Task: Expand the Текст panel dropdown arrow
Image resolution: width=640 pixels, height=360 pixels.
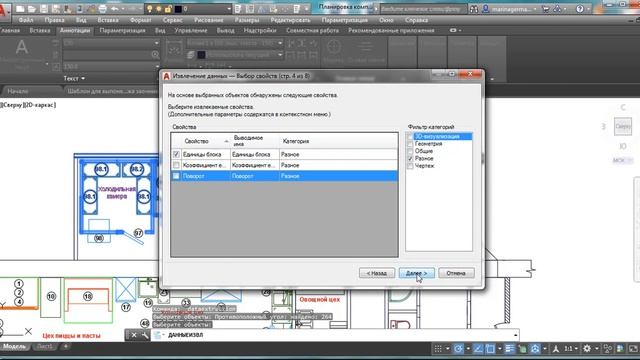Action: [x=83, y=78]
